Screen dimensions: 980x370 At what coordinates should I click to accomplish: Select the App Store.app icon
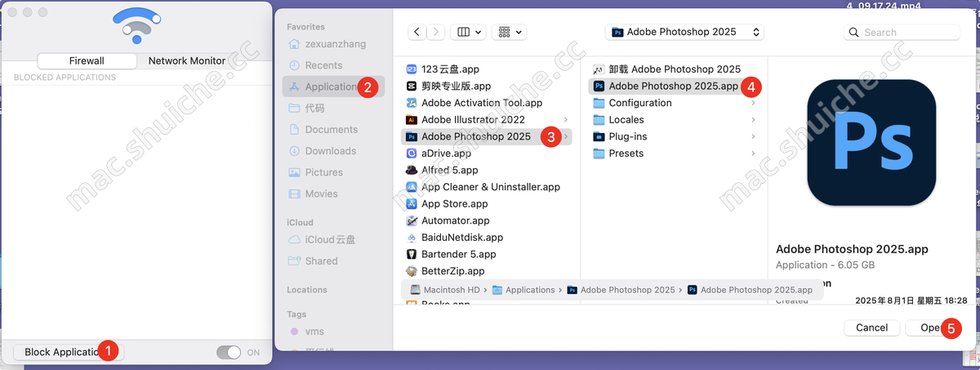click(x=412, y=203)
